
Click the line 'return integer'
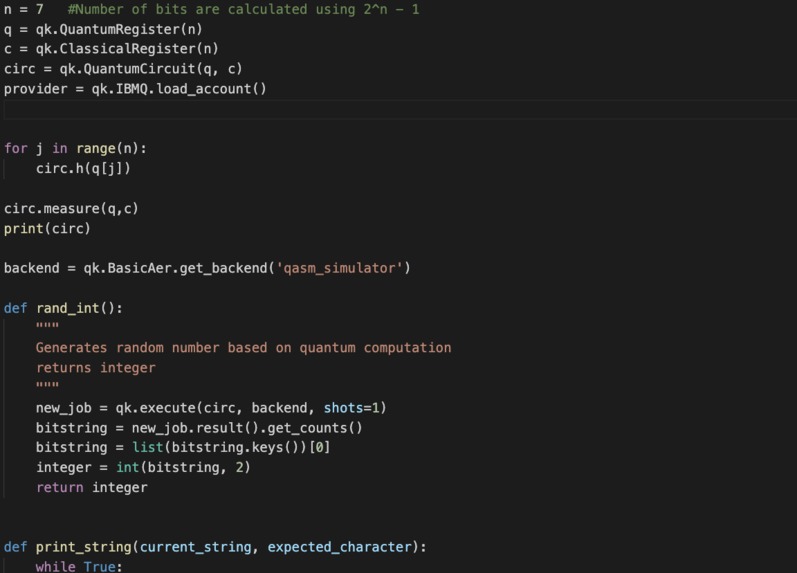click(x=91, y=488)
